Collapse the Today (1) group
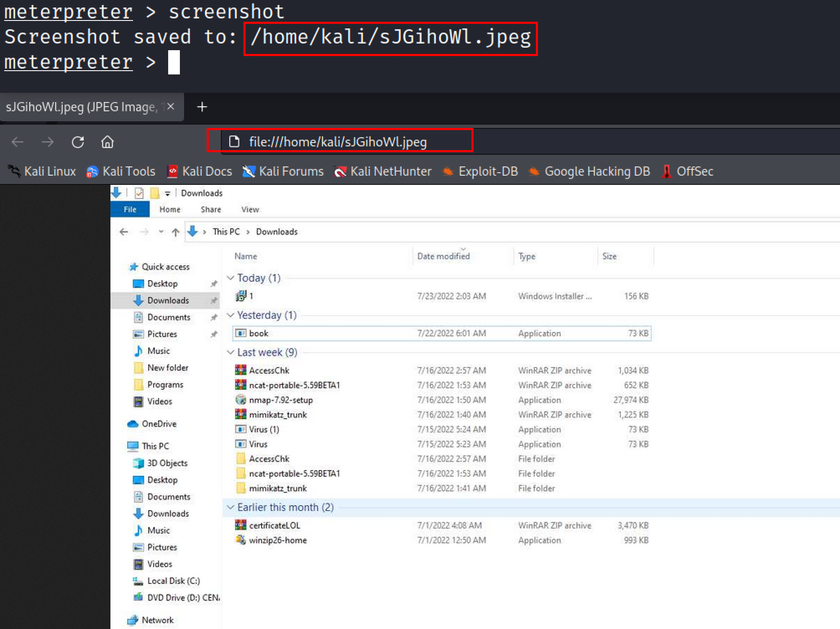840x629 pixels. (x=230, y=278)
